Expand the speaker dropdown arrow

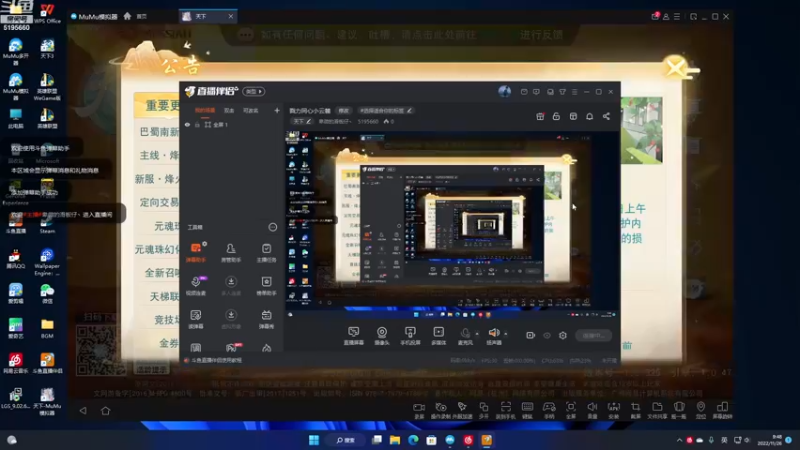(506, 334)
